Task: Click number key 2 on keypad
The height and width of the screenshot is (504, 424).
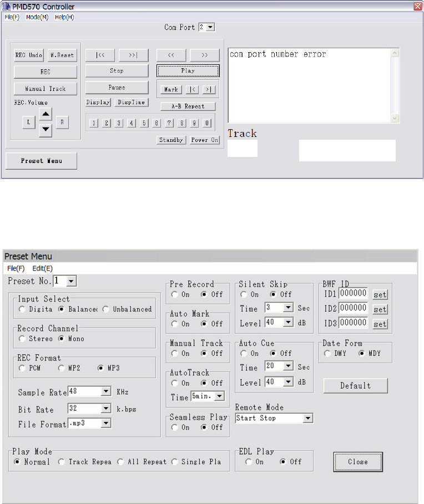Action: click(106, 123)
